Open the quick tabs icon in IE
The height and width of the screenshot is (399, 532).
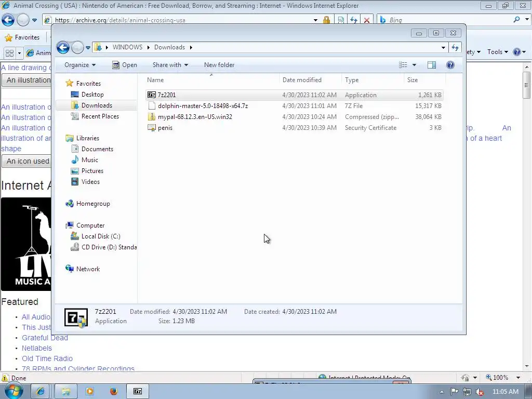click(x=9, y=53)
